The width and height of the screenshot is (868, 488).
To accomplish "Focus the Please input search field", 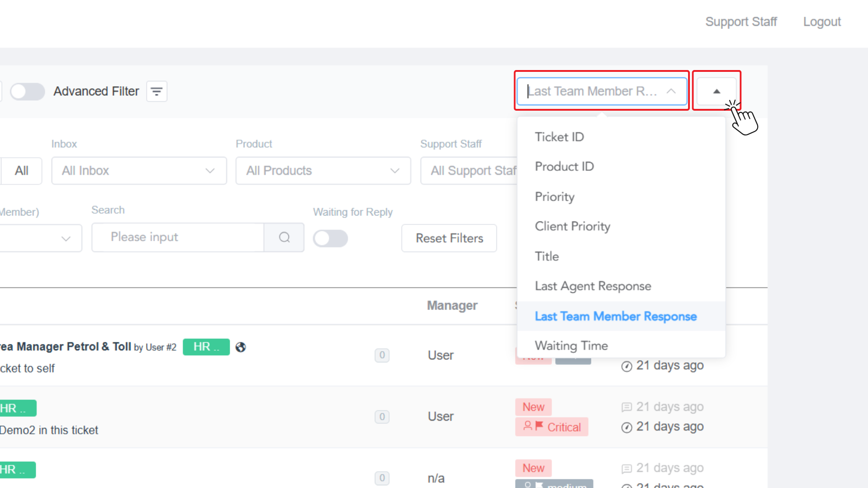I will [178, 237].
